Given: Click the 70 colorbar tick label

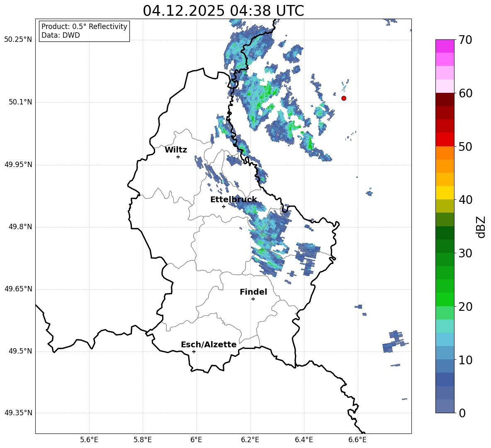Looking at the screenshot, I should [465, 40].
